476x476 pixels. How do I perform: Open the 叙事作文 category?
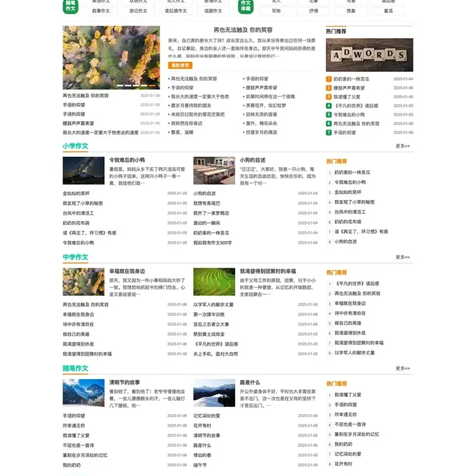(x=101, y=11)
